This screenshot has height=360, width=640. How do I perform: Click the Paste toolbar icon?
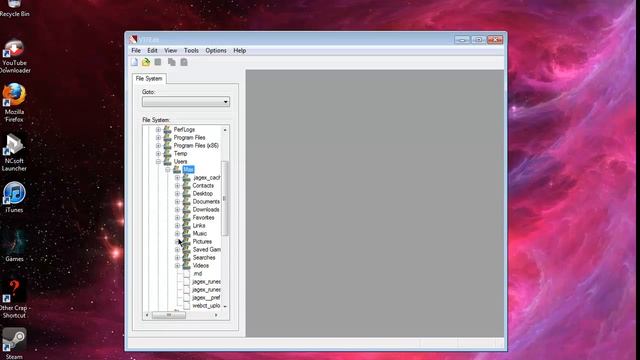coord(184,62)
